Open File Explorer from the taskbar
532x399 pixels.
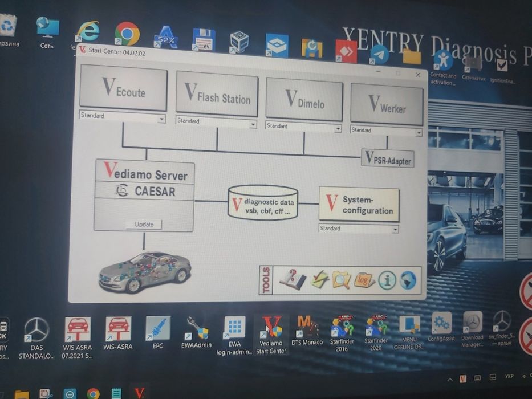point(22,395)
